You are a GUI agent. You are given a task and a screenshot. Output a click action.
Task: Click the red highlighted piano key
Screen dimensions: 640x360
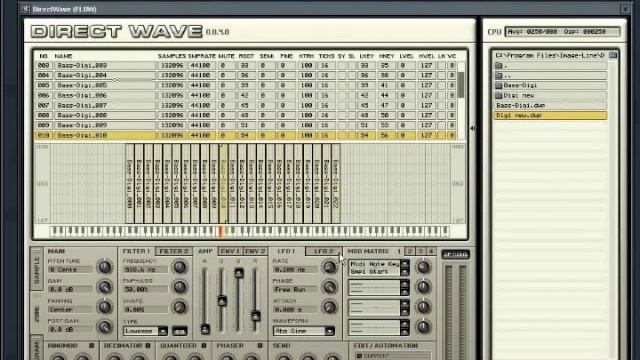coord(221,231)
